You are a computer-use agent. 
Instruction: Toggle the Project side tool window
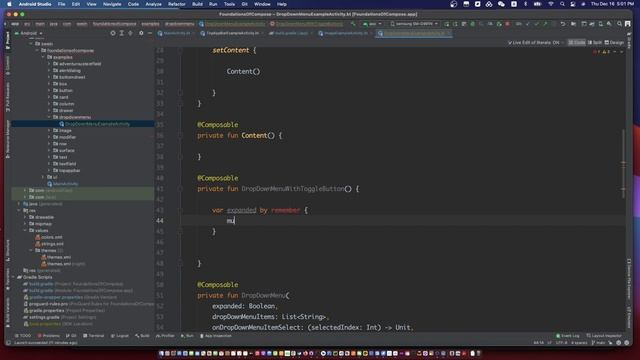tap(8, 41)
